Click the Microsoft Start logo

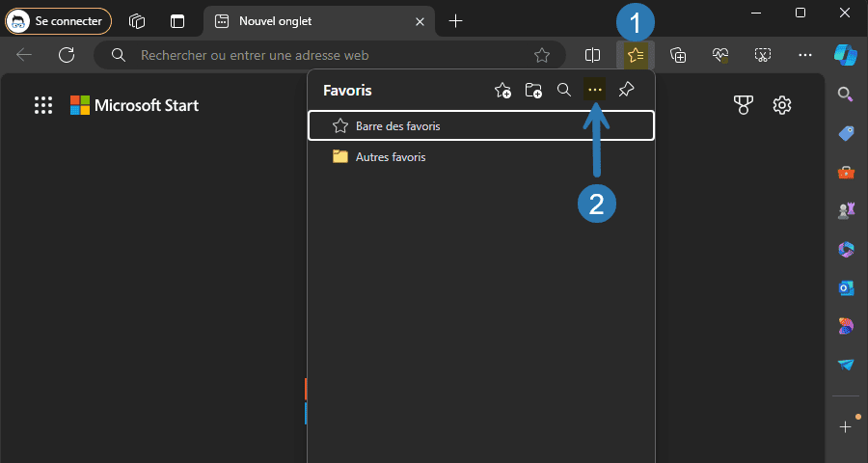coord(134,105)
